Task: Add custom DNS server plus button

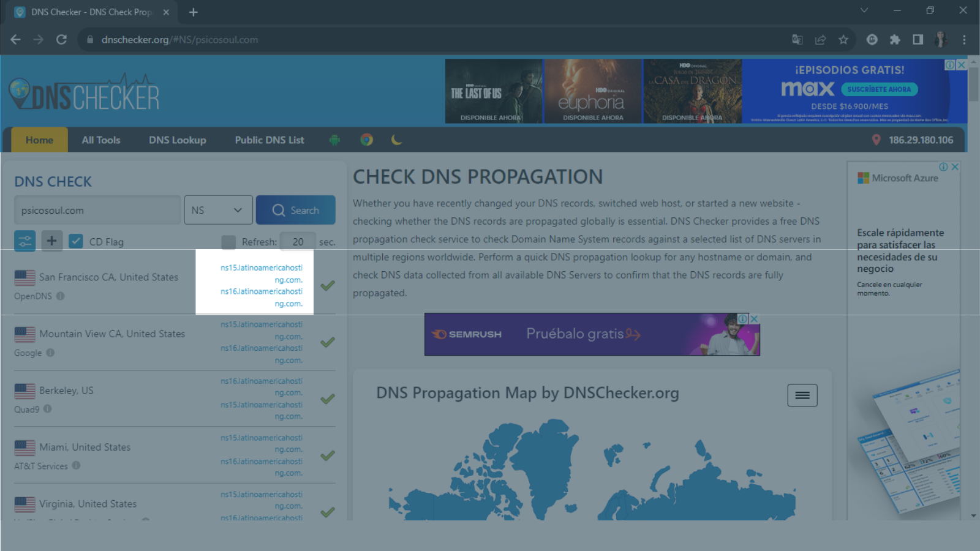Action: [51, 241]
